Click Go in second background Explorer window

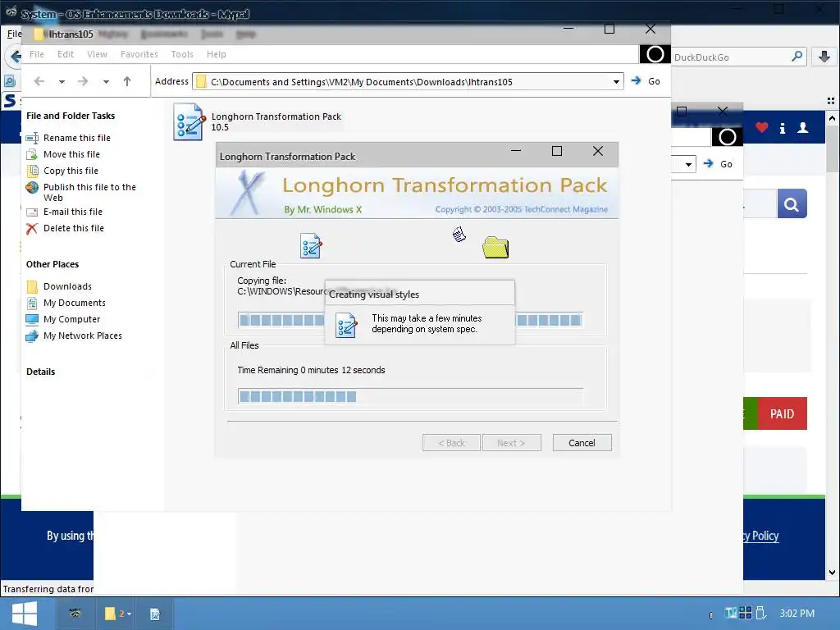point(719,164)
